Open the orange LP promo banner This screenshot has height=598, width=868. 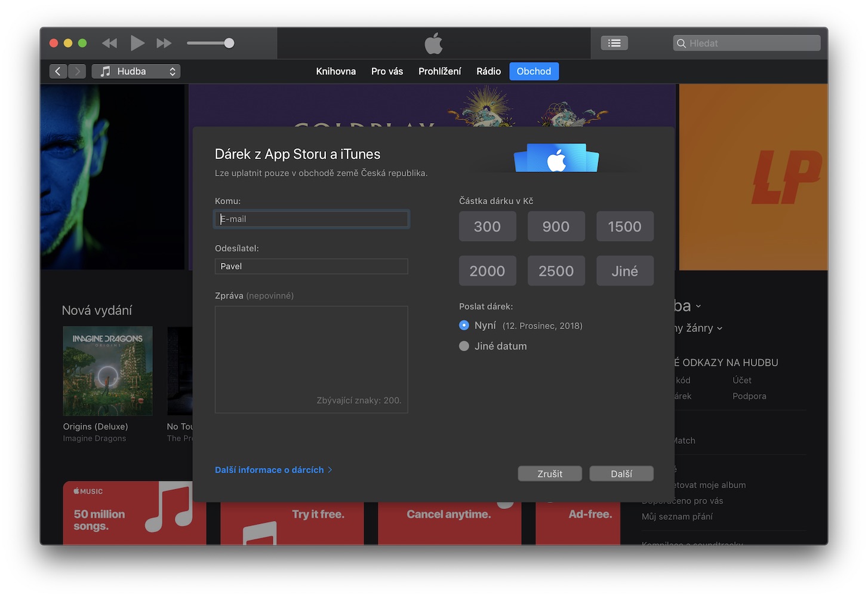(x=753, y=177)
